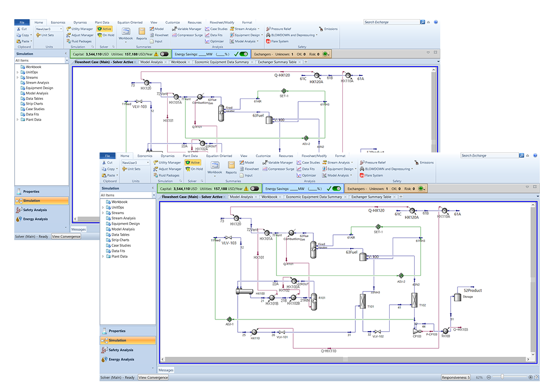The width and height of the screenshot is (554, 392).
Task: Set solver On Hold in front window
Action: point(195,169)
